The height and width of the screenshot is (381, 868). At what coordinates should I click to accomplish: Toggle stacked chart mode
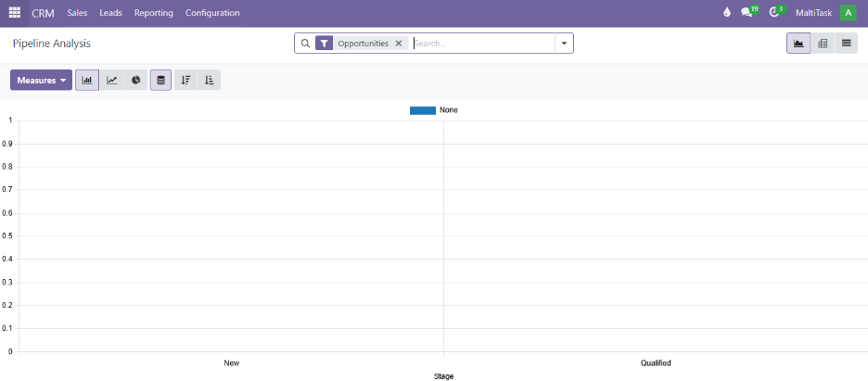(x=160, y=81)
